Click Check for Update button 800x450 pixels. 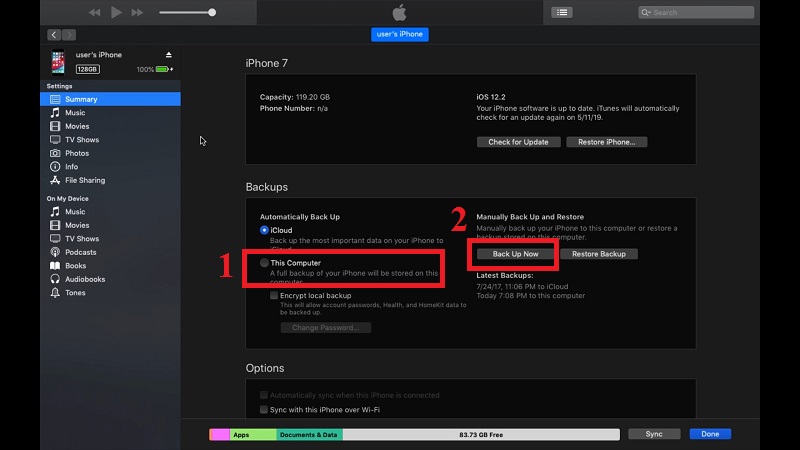[x=518, y=142]
